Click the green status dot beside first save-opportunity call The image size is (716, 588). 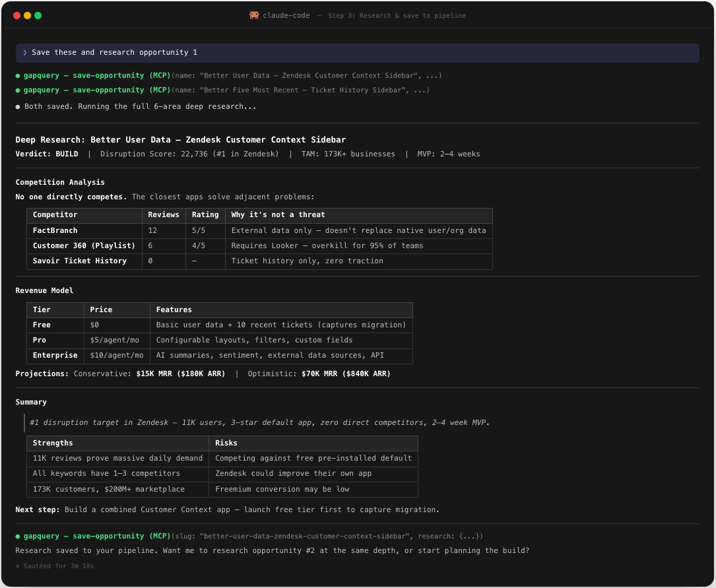(18, 75)
